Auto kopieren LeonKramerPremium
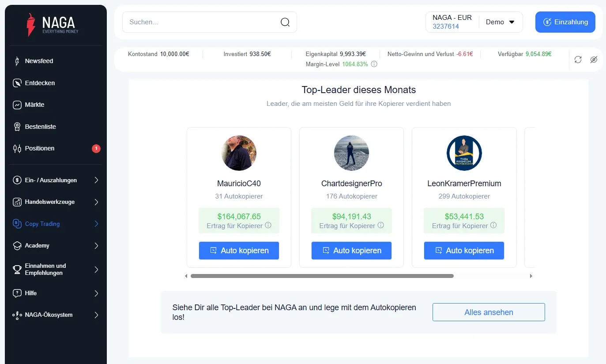Screen dimensions: 606x364 464,251
